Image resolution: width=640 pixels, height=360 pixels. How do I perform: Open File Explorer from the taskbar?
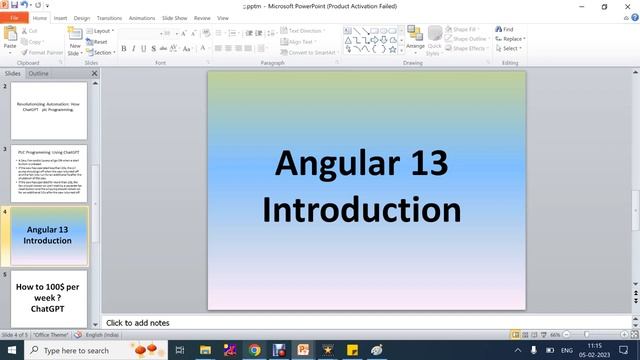[x=205, y=350]
